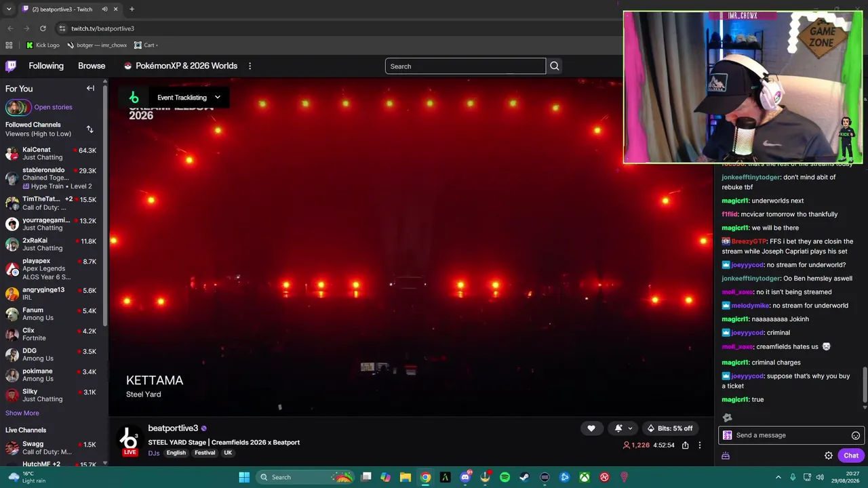
Task: Collapse the For You sidebar
Action: pos(90,88)
